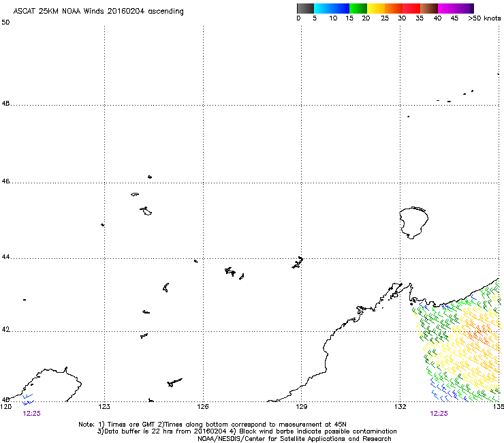The image size is (504, 443).
Task: Click the '45' label under the color scale
Action: (x=454, y=18)
